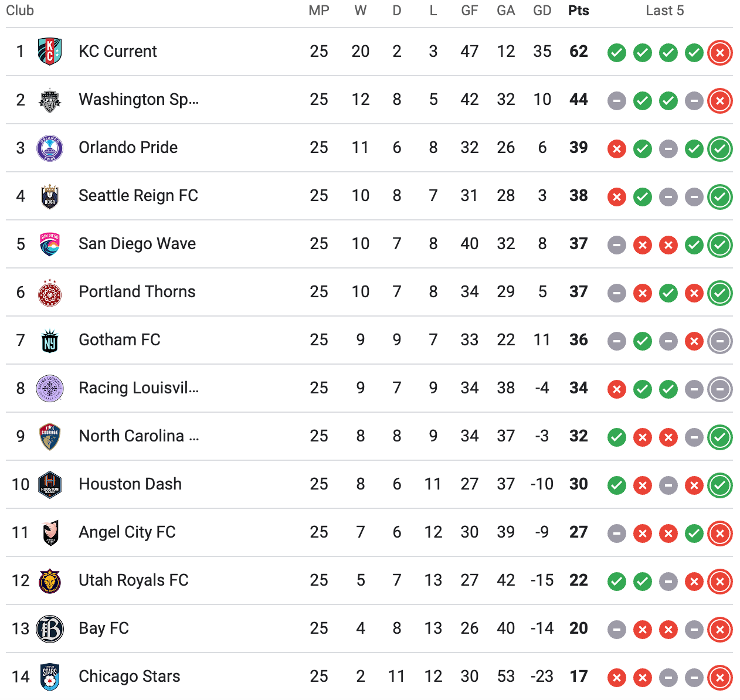Click the Portland Thorns rose crest

[50, 292]
